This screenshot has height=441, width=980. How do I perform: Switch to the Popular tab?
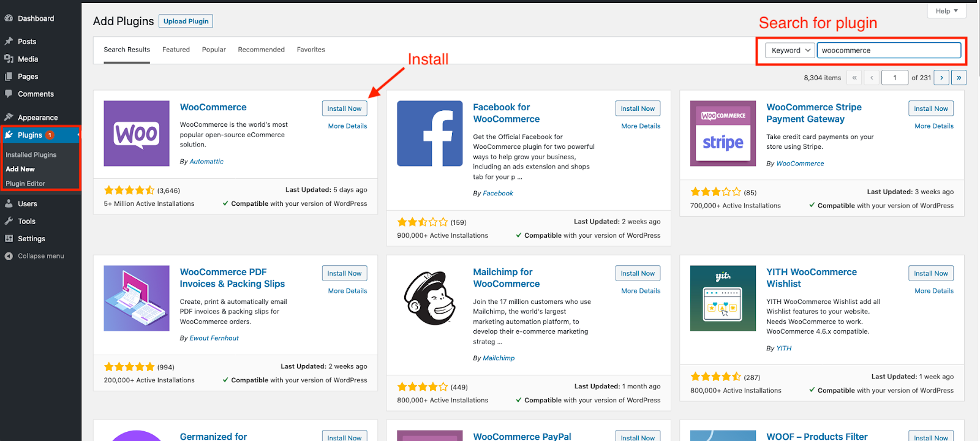coord(214,50)
